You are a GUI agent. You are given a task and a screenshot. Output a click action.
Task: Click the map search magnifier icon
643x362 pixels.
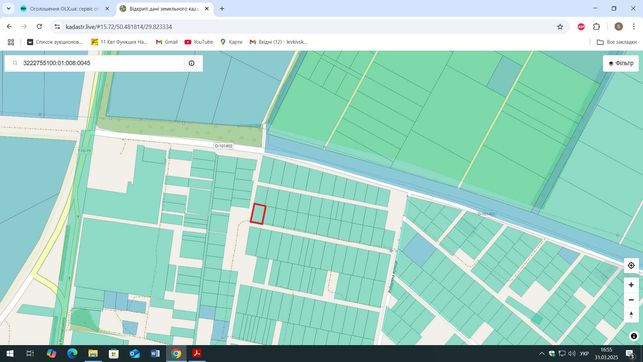(x=15, y=63)
